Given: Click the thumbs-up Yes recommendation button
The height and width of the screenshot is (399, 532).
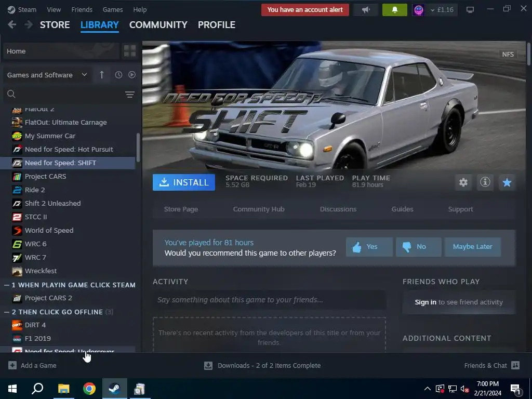Looking at the screenshot, I should pyautogui.click(x=369, y=247).
